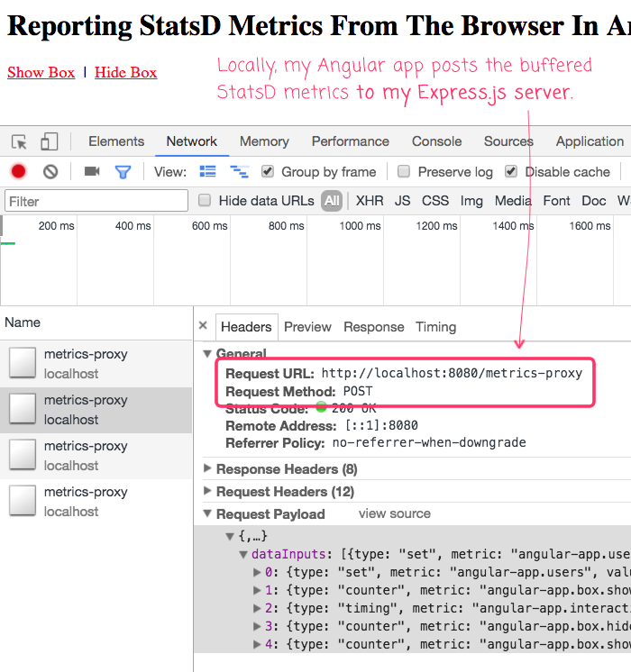631x672 pixels.
Task: Collapse the General section
Action: point(207,354)
